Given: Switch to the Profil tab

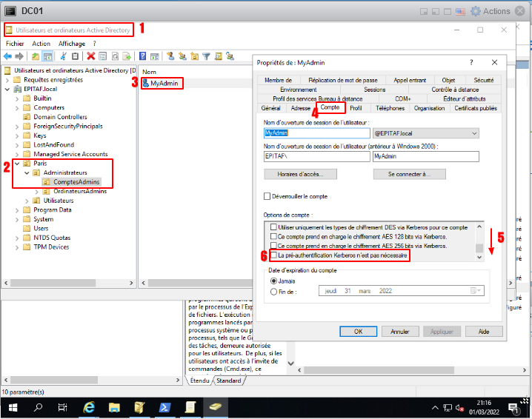Looking at the screenshot, I should 356,108.
